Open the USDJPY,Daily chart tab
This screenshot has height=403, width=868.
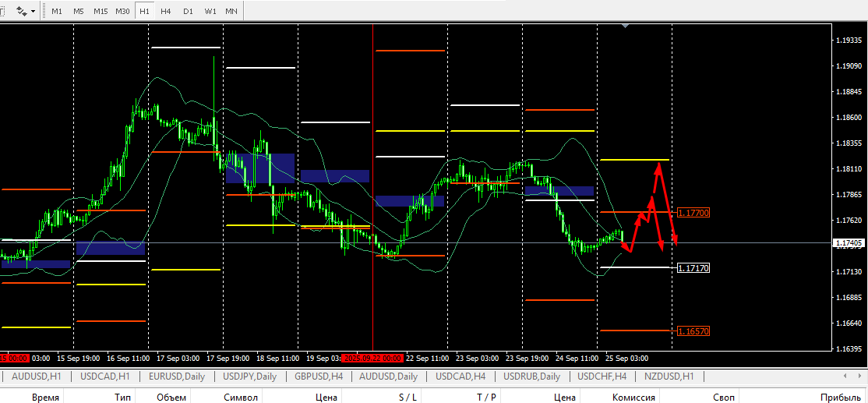(249, 376)
